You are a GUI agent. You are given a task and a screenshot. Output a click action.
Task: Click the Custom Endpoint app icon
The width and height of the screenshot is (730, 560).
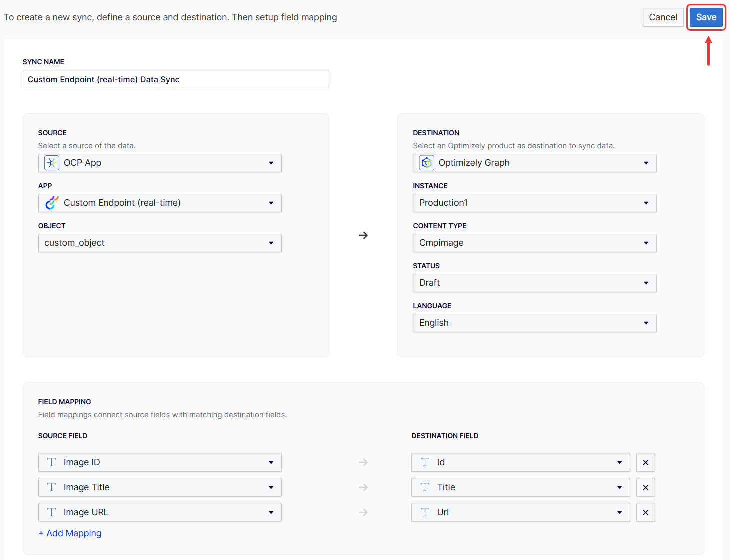coord(52,203)
